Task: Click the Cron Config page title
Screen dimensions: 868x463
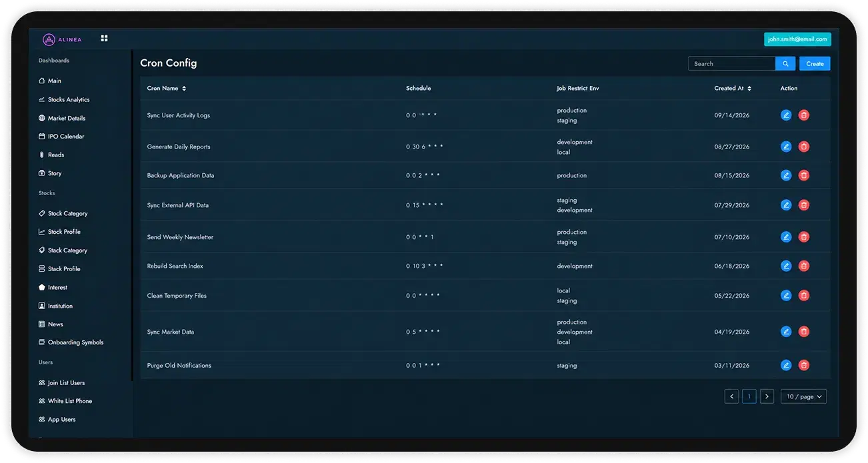Action: 169,63
